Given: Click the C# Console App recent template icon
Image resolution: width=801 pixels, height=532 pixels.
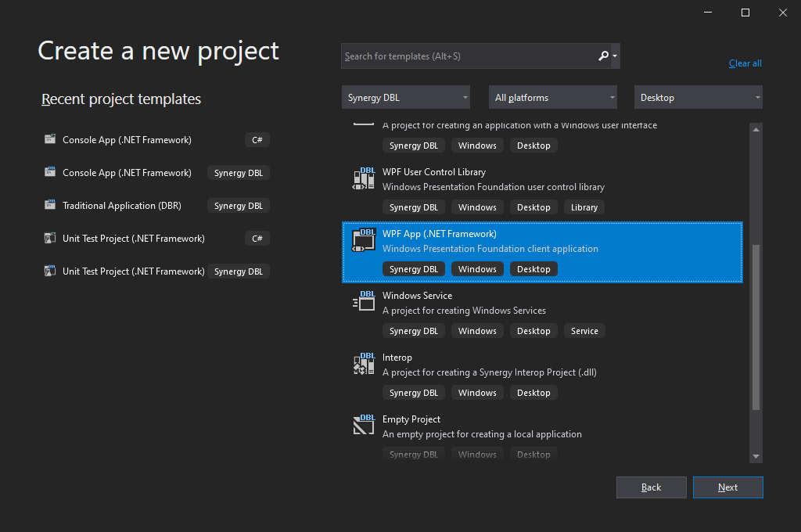Looking at the screenshot, I should 50,140.
